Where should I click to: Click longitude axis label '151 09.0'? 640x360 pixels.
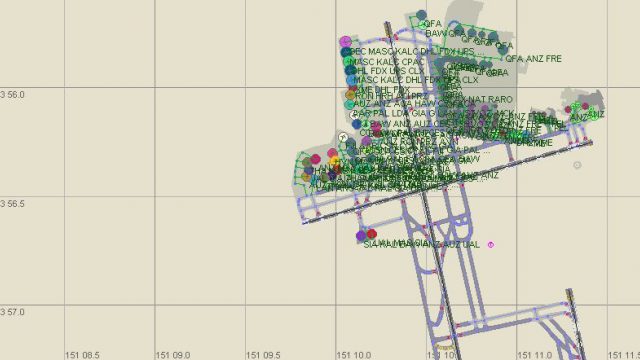coord(173,356)
